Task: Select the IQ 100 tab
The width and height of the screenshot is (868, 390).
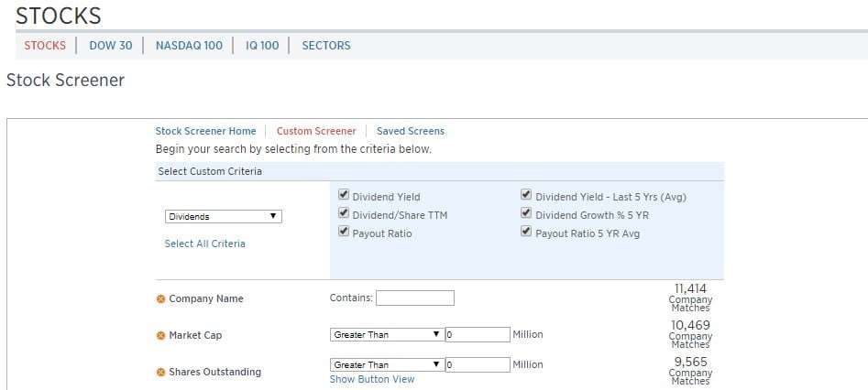Action: pyautogui.click(x=262, y=46)
